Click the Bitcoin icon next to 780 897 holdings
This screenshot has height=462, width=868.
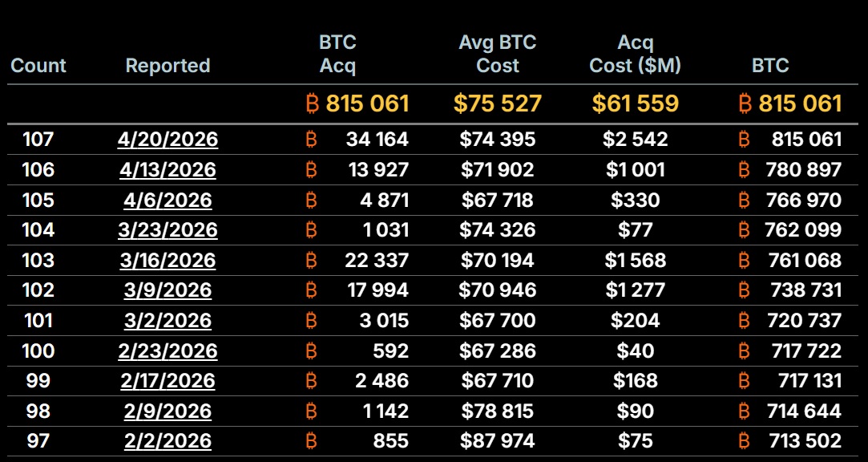coord(744,170)
